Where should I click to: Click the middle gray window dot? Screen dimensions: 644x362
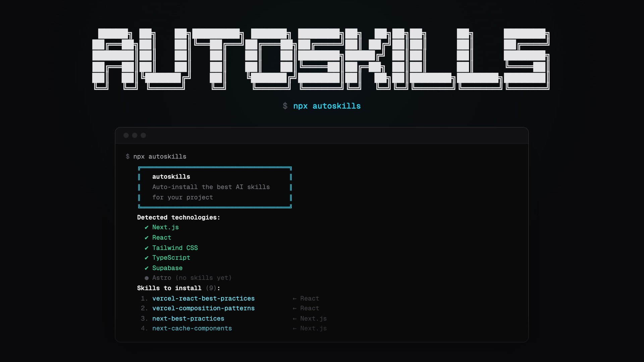pos(135,135)
